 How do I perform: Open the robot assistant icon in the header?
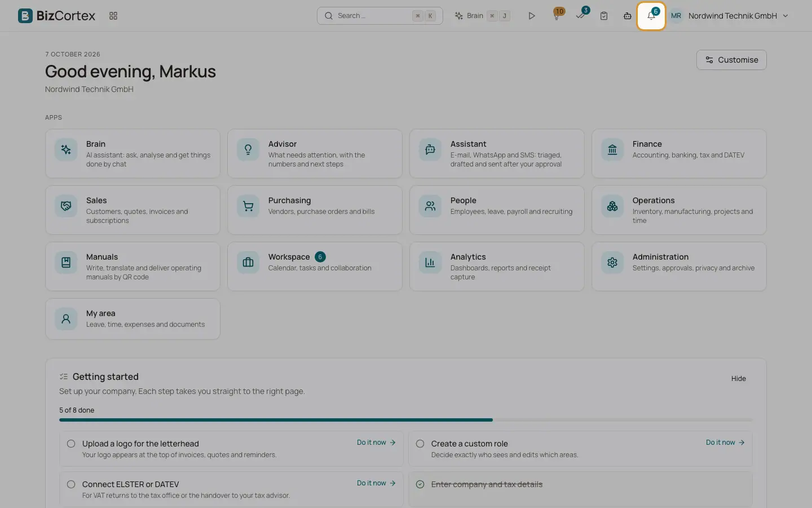click(x=628, y=16)
